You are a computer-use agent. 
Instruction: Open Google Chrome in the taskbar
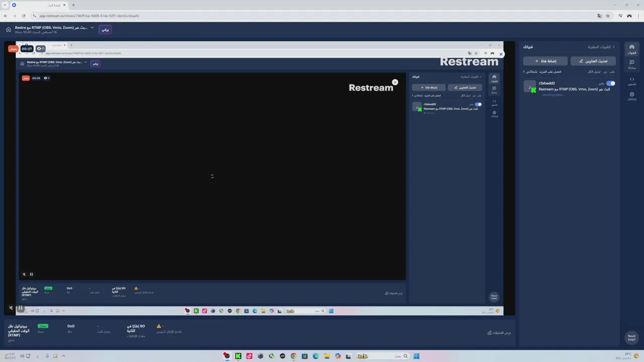[293, 356]
